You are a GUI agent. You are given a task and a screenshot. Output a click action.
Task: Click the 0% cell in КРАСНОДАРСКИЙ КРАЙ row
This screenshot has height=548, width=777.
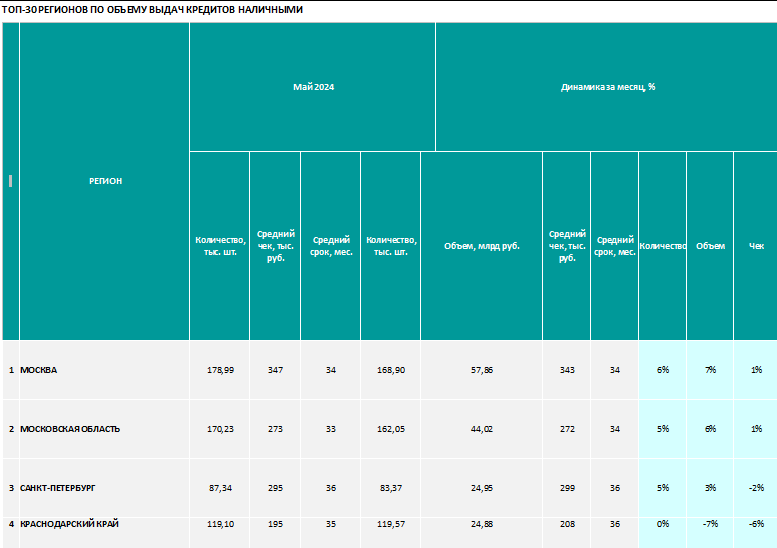[x=663, y=533]
